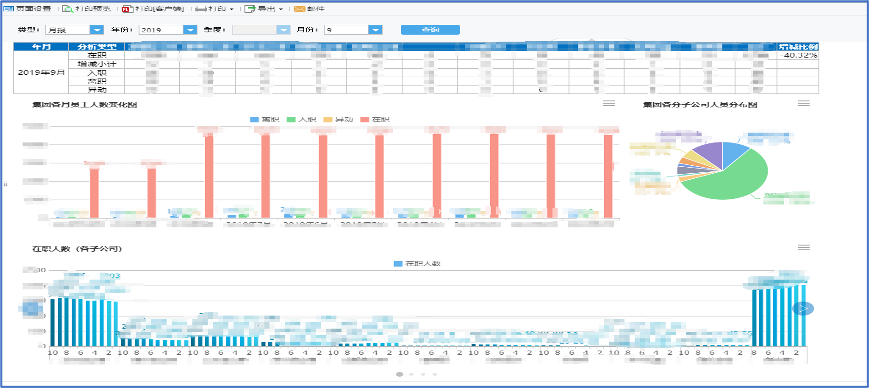Image resolution: width=870 pixels, height=389 pixels.
Task: Open the monthly headcount chart hamburger menu
Action: click(x=609, y=103)
